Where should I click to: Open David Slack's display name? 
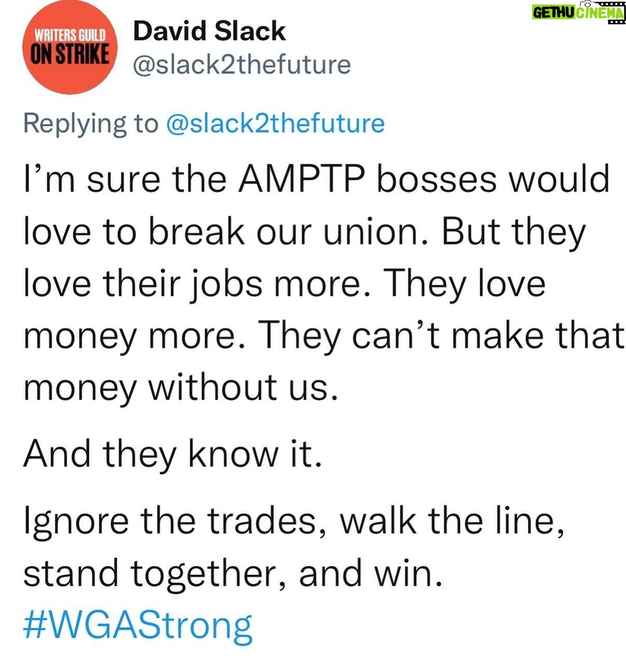(x=209, y=31)
